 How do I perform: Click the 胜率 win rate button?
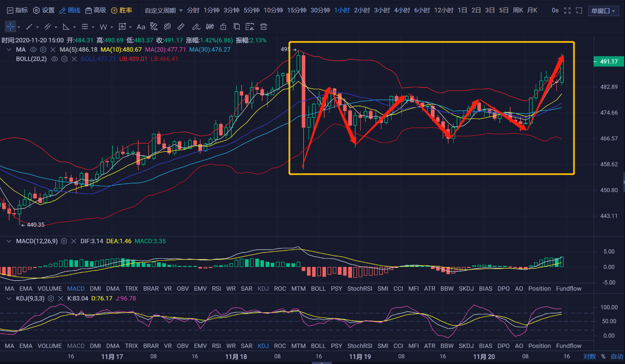coord(122,10)
